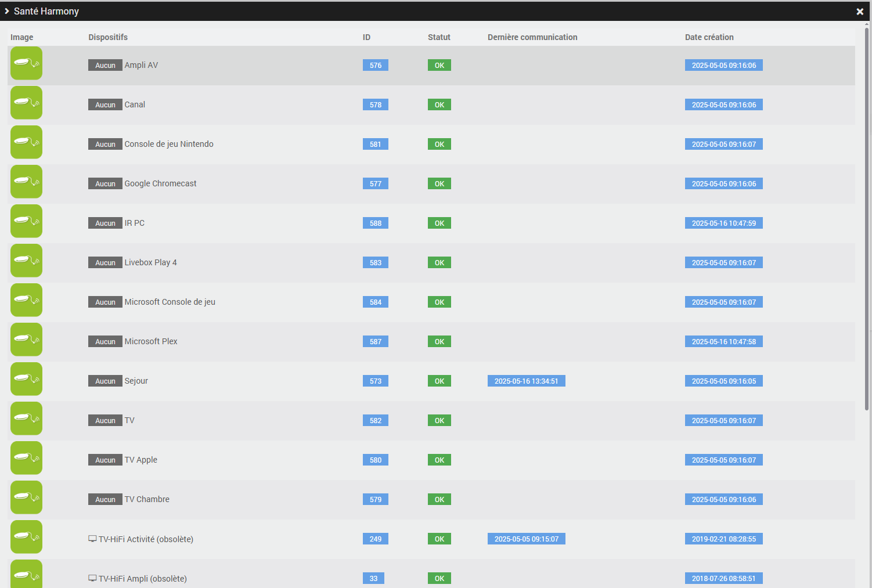Click the dialog's vertical scrollbar
Screen dimensions: 872x588
867,218
